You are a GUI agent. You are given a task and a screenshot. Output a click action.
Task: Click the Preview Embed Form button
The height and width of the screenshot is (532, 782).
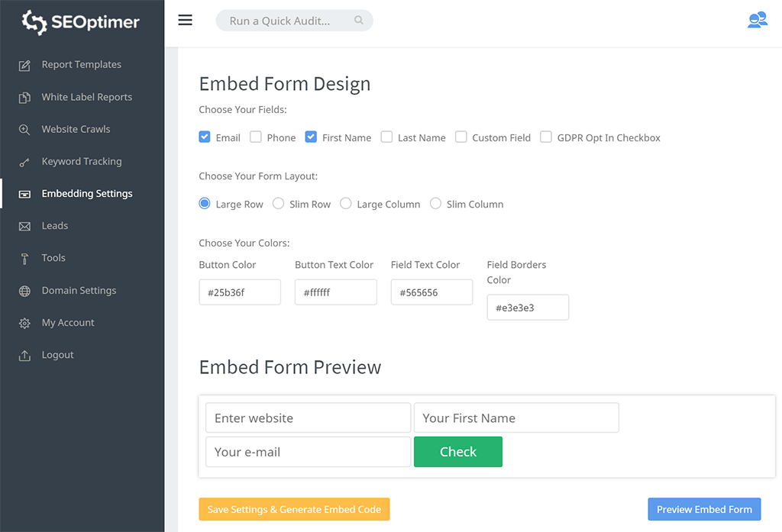point(704,509)
